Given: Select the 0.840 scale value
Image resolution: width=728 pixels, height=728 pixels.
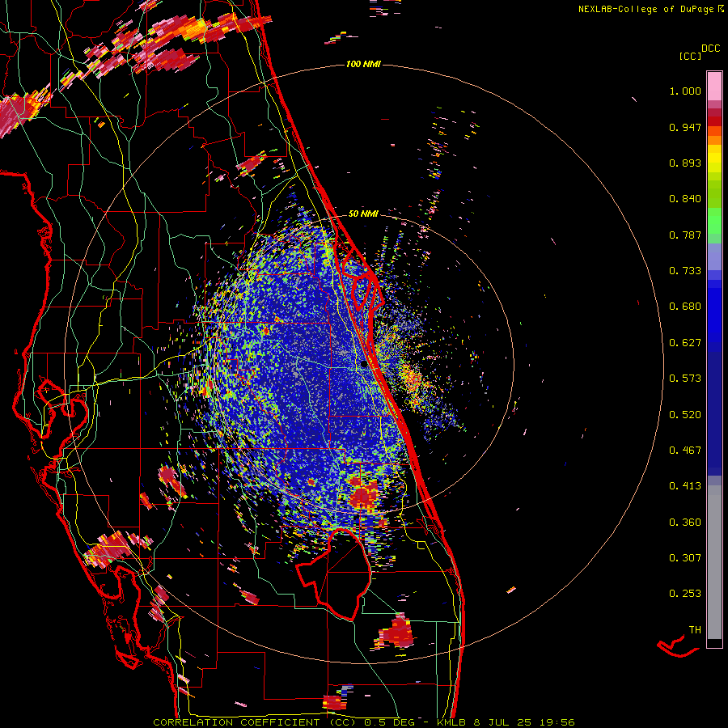Looking at the screenshot, I should coord(685,199).
